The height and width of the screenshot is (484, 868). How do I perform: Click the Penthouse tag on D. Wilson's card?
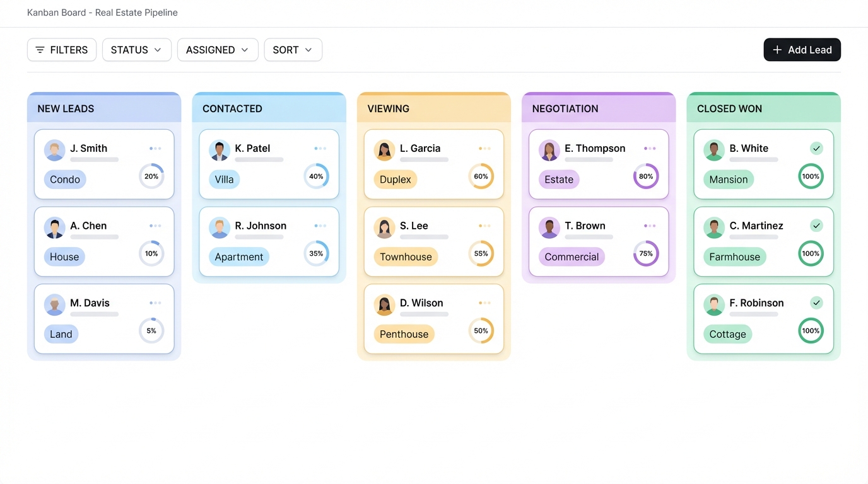pyautogui.click(x=404, y=334)
